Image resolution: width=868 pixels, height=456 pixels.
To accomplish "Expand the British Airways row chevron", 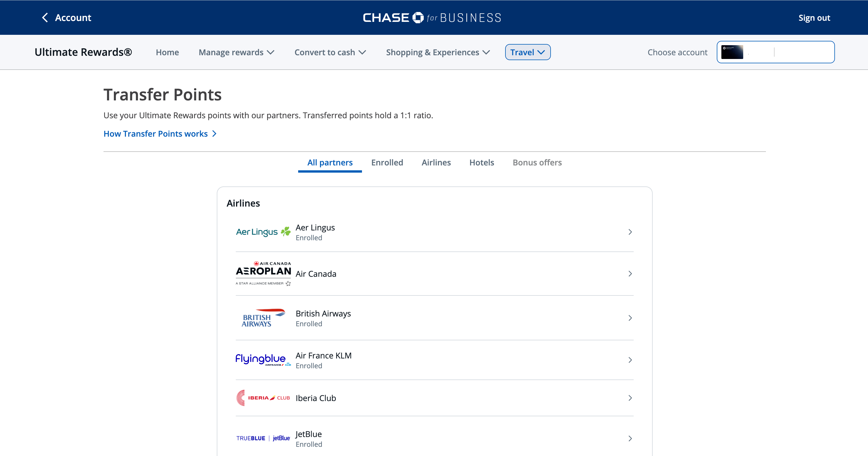I will point(630,318).
